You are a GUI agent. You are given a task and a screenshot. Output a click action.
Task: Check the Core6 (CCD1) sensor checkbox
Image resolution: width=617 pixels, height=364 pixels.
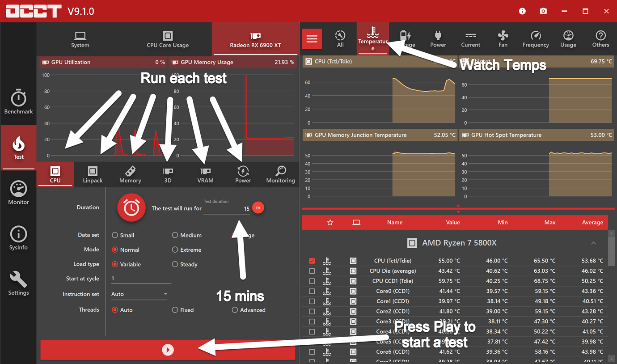(x=312, y=352)
